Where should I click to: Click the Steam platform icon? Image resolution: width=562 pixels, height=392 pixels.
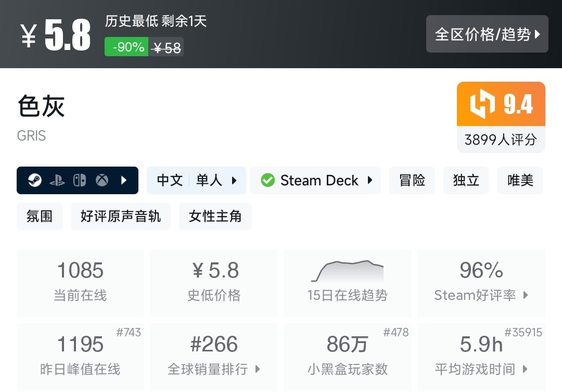(35, 181)
